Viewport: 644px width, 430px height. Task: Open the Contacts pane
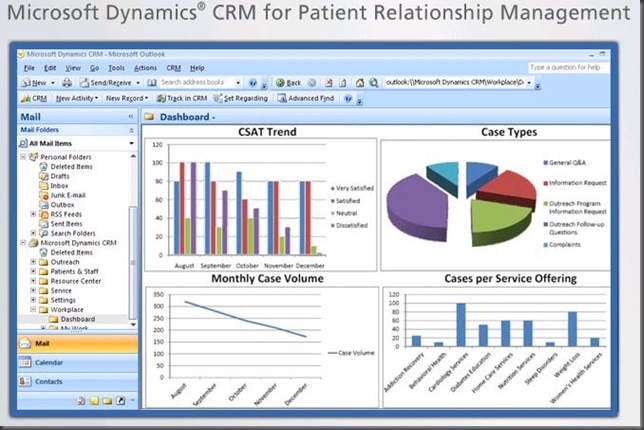pyautogui.click(x=49, y=382)
